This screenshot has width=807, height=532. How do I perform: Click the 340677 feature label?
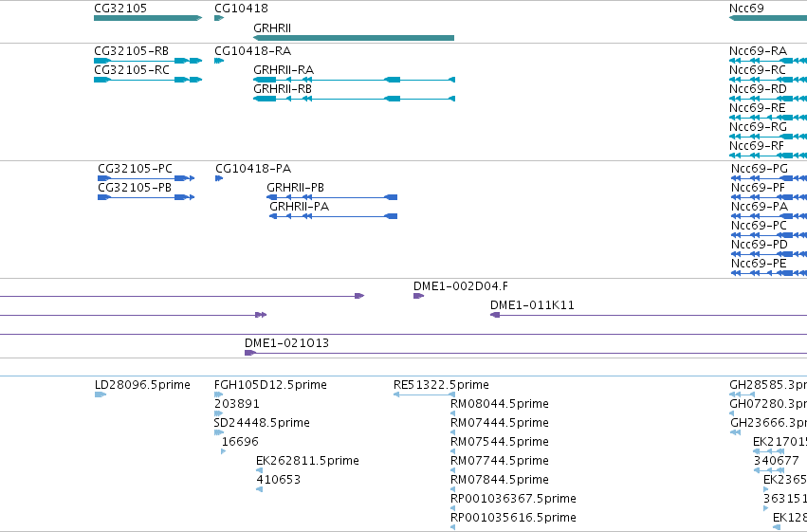776,461
